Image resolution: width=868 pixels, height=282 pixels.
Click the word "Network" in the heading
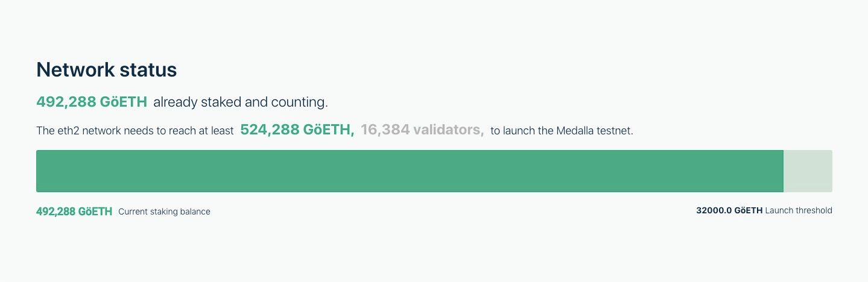(x=75, y=70)
